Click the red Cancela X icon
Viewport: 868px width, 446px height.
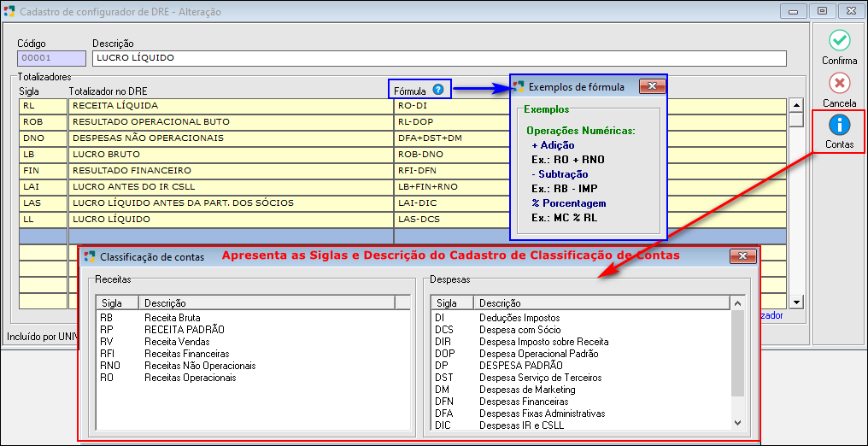point(839,84)
